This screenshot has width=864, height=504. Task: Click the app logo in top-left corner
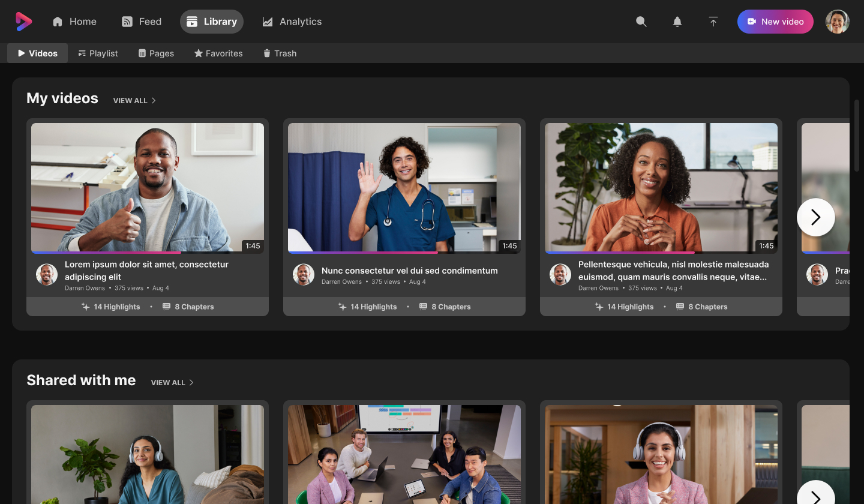click(24, 22)
